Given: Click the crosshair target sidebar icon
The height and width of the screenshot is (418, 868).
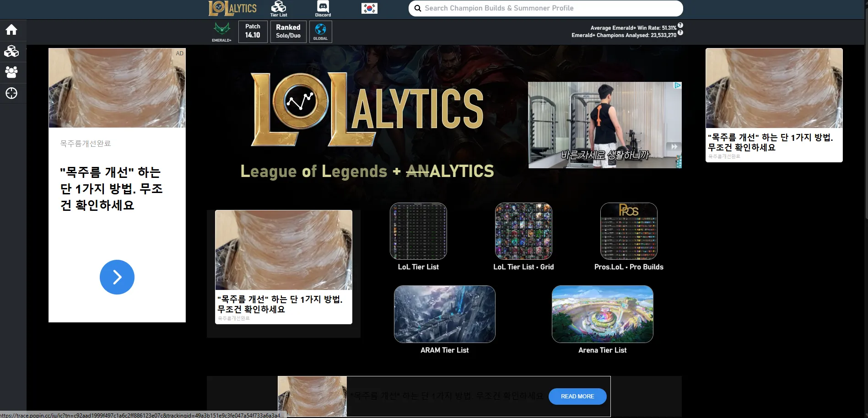Looking at the screenshot, I should 11,93.
